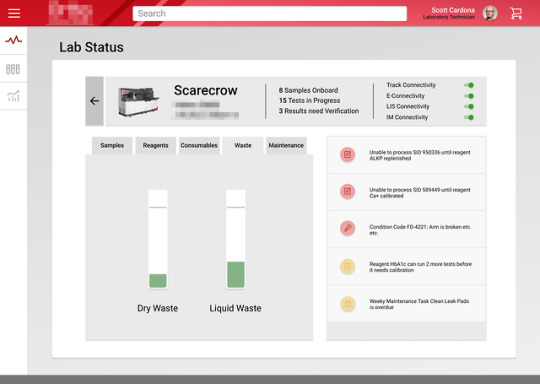Switch to the Reagents tab

155,145
